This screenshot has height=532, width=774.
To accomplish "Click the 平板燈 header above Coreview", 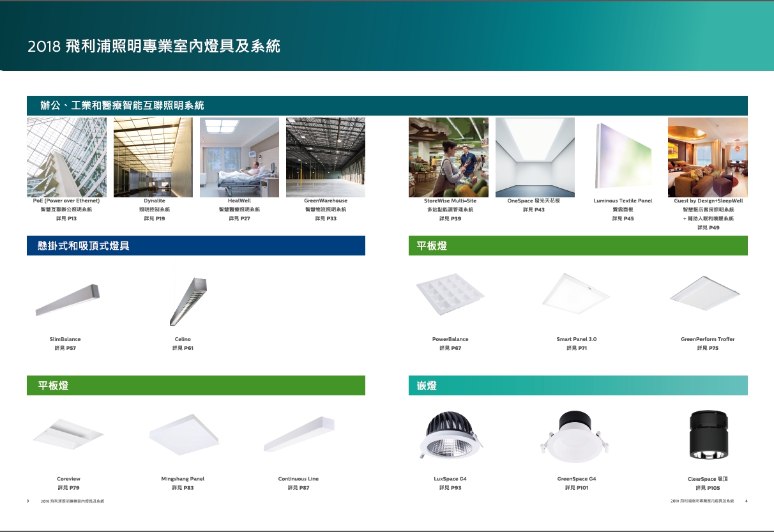I will click(x=196, y=385).
